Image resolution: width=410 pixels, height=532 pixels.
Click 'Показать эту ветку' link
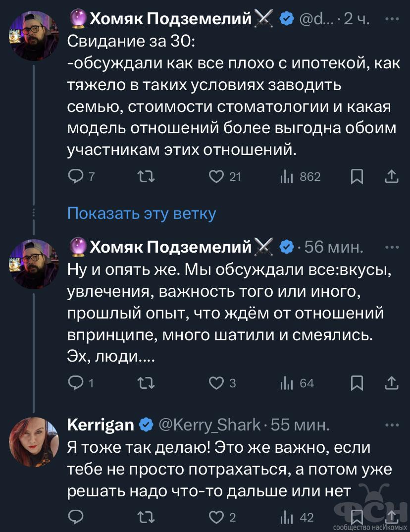(x=142, y=213)
